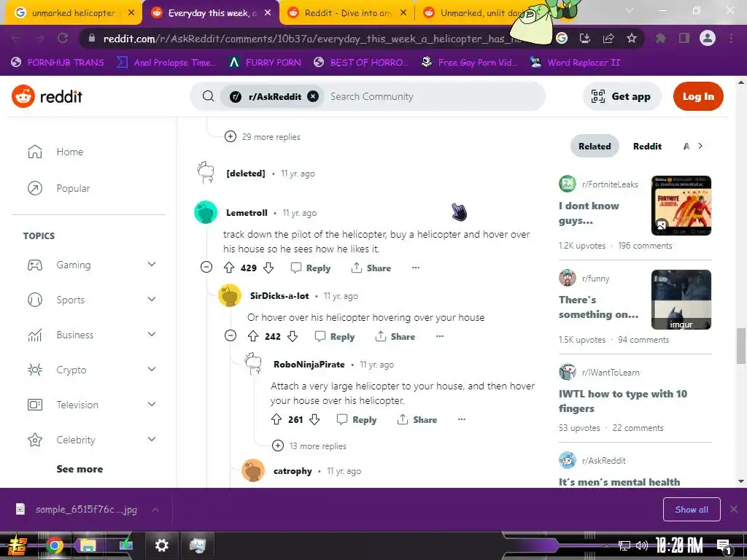Open the Get app button
This screenshot has height=560, width=747.
621,97
